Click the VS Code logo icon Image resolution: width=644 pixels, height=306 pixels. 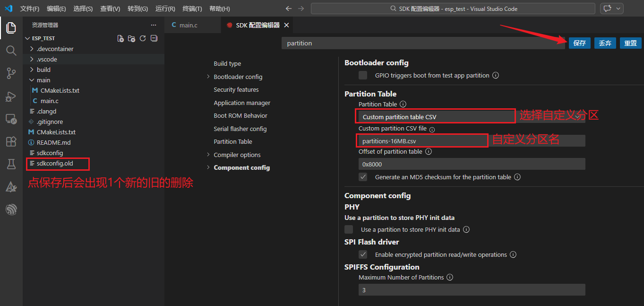(x=9, y=9)
